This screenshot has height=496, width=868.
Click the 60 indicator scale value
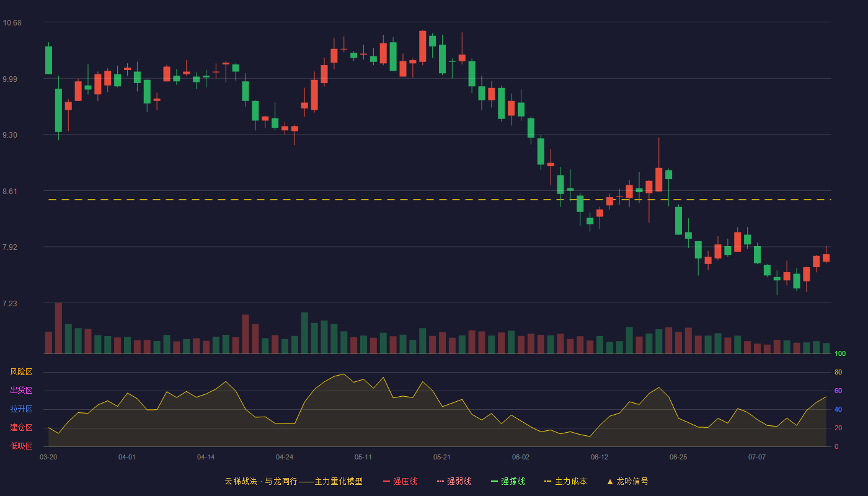[838, 391]
